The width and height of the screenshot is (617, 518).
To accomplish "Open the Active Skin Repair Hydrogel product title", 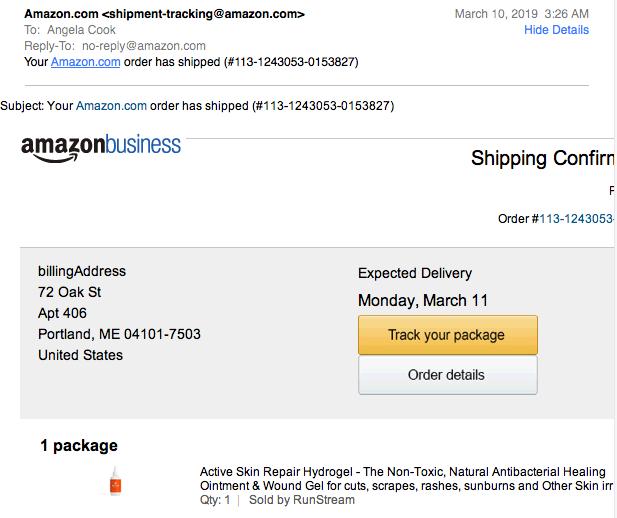I will point(406,479).
